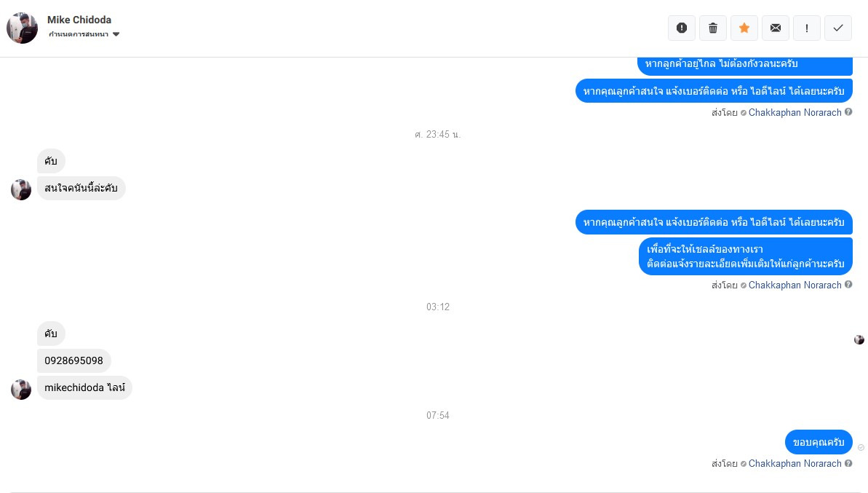This screenshot has height=493, width=868.
Task: Delete conversation with the trash icon
Action: coord(713,28)
